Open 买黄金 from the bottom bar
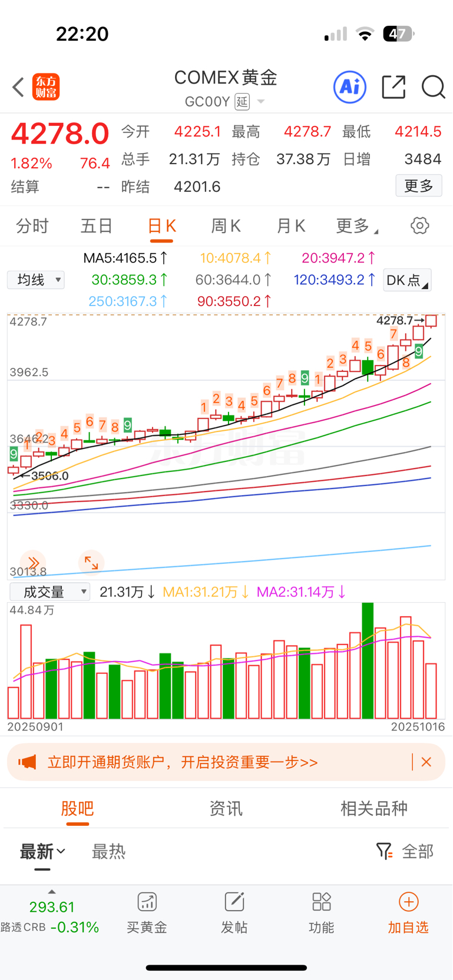This screenshot has height=980, width=453. pos(147,913)
